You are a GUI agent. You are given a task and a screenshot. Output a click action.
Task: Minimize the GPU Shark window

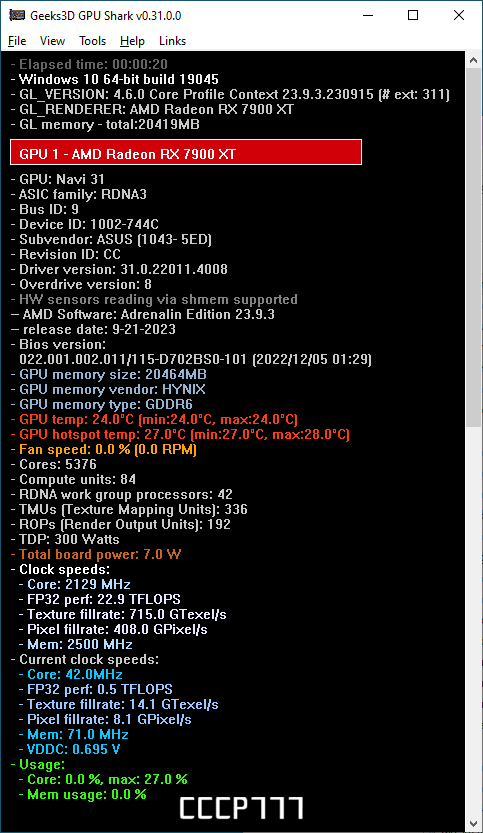pyautogui.click(x=367, y=15)
